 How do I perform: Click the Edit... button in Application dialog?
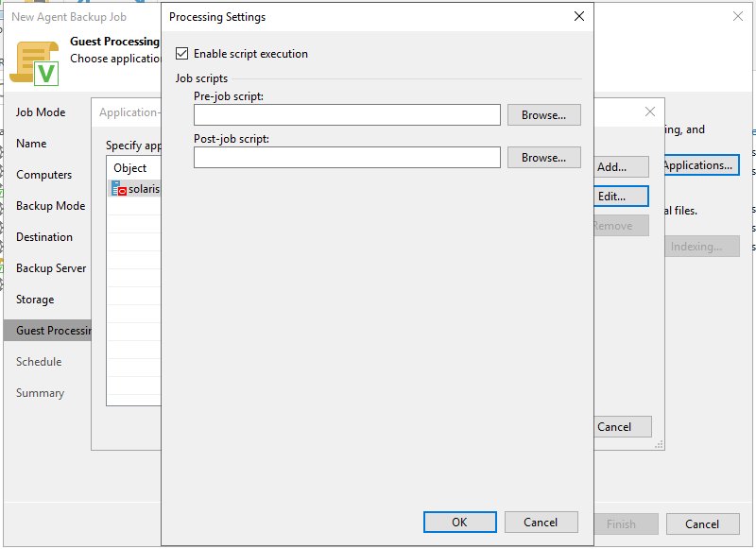pyautogui.click(x=621, y=197)
